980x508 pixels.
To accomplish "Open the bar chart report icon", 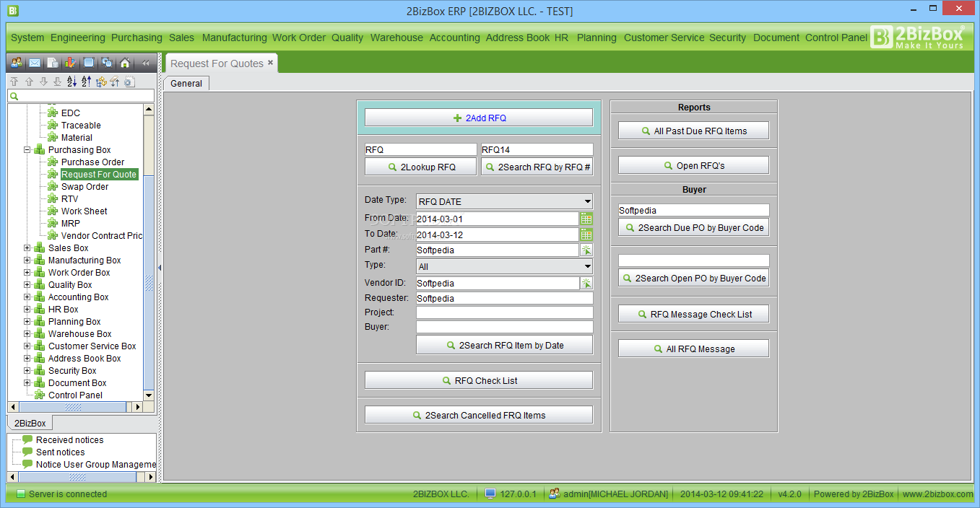I will [x=71, y=63].
